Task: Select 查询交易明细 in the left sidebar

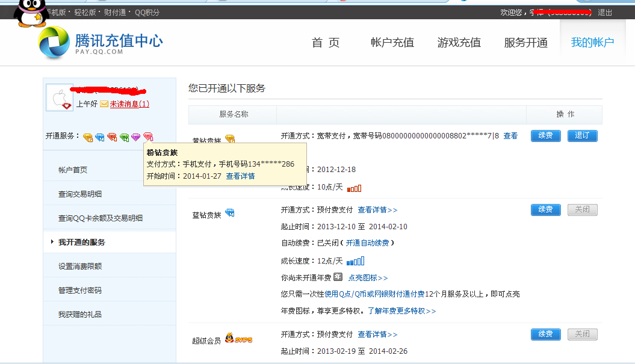Action: coord(80,194)
